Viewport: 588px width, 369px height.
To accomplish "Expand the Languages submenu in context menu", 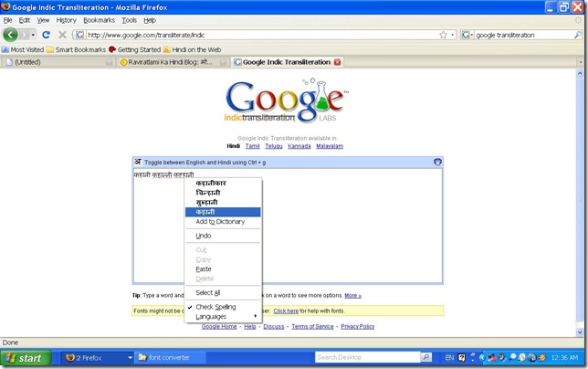I will pos(223,317).
